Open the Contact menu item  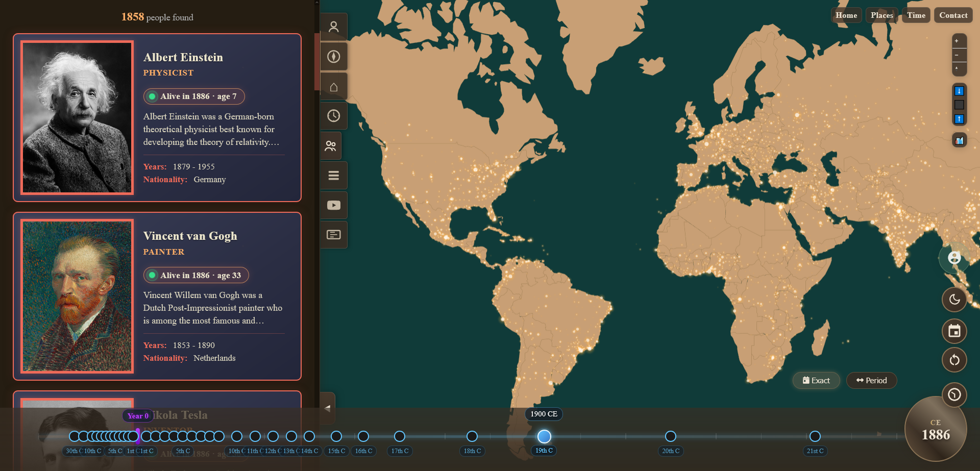[953, 15]
